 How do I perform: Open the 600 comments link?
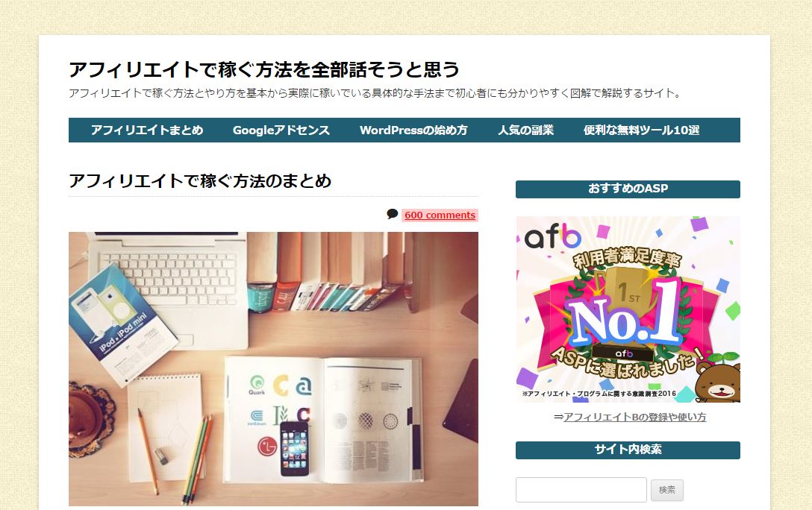(440, 215)
